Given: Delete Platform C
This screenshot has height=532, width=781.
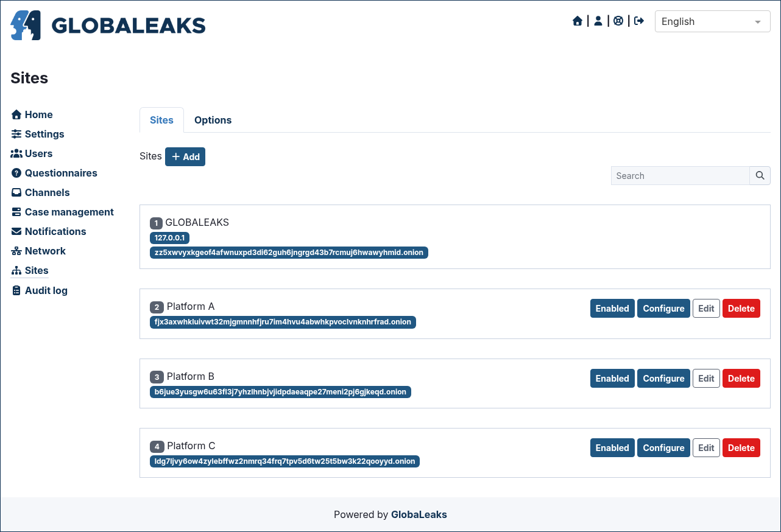Looking at the screenshot, I should pos(741,447).
